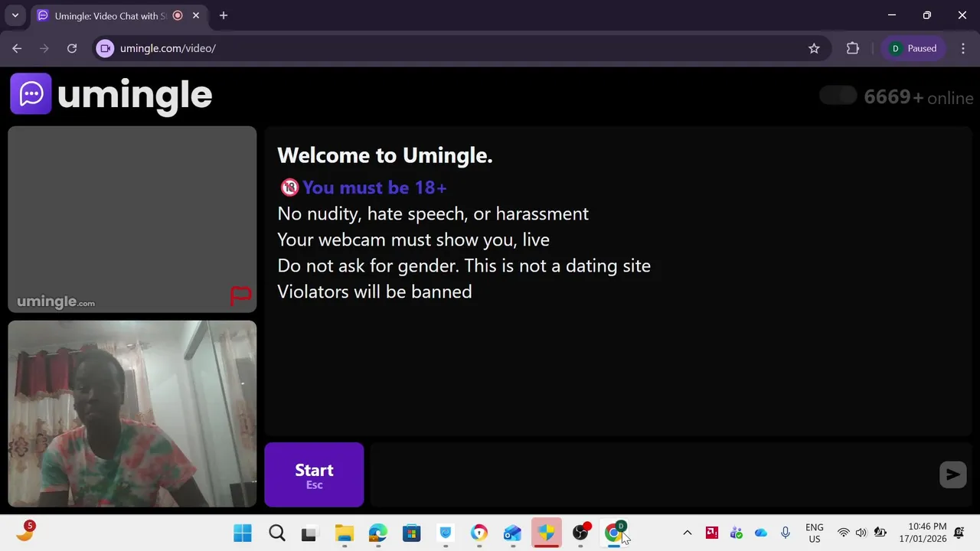Expand the tab search dropdown arrow
The width and height of the screenshot is (980, 551).
[x=15, y=15]
